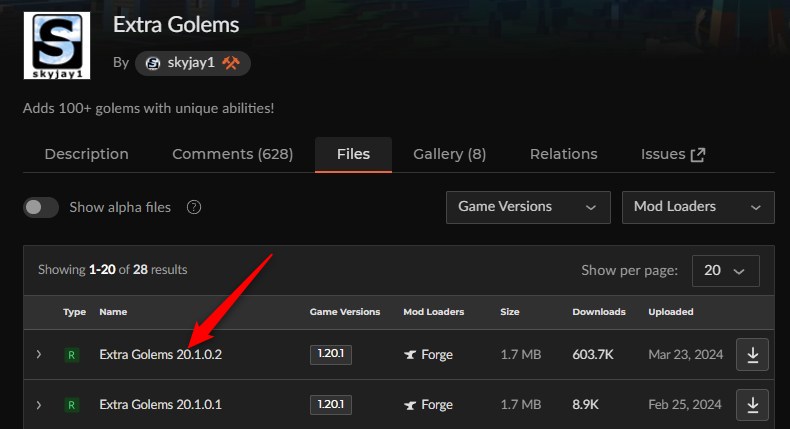The width and height of the screenshot is (790, 429).
Task: Open author skyjay1 profile link
Action: click(191, 63)
